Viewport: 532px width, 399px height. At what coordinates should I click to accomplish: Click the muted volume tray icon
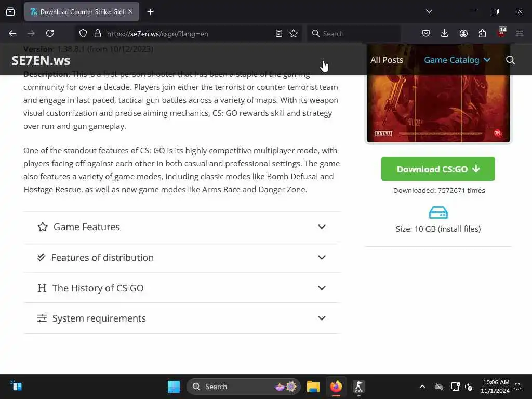469,387
